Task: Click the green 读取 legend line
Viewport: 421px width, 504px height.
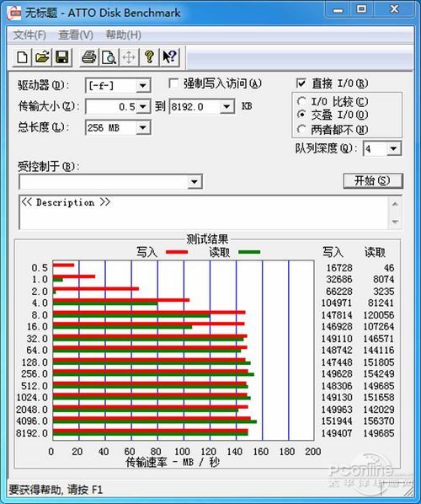Action: pos(249,252)
